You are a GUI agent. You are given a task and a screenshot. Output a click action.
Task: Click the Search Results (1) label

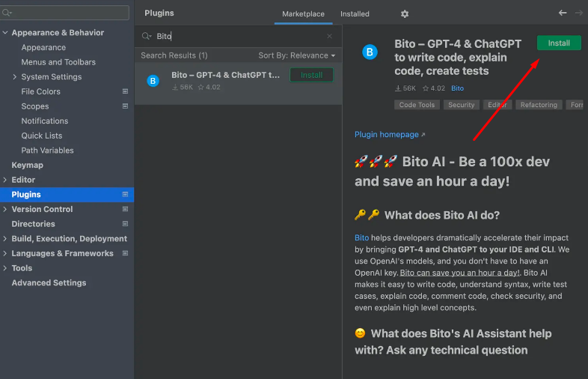pos(174,55)
